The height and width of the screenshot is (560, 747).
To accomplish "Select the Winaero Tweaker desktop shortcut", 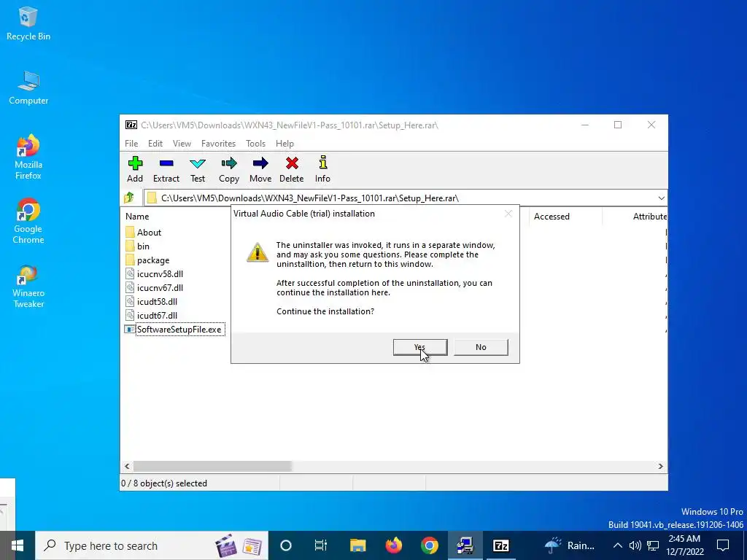I will (28, 286).
